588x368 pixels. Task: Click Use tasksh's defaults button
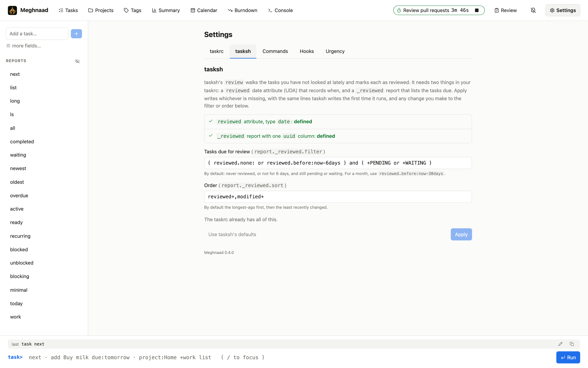pos(232,234)
